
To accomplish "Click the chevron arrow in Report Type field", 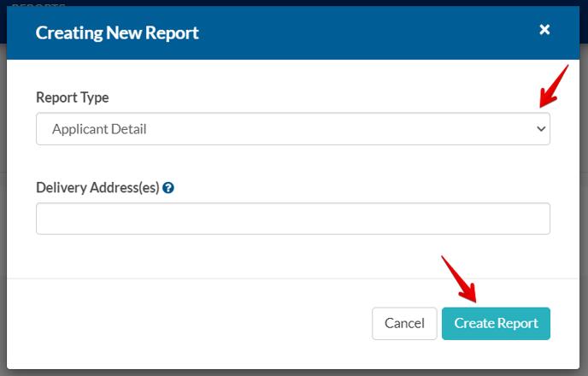I will [540, 129].
